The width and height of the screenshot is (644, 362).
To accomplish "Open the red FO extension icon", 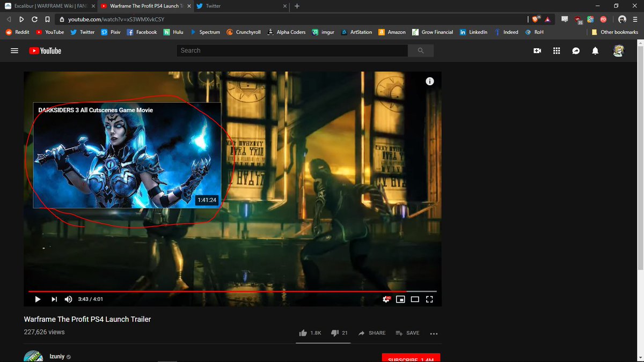I will pyautogui.click(x=603, y=19).
